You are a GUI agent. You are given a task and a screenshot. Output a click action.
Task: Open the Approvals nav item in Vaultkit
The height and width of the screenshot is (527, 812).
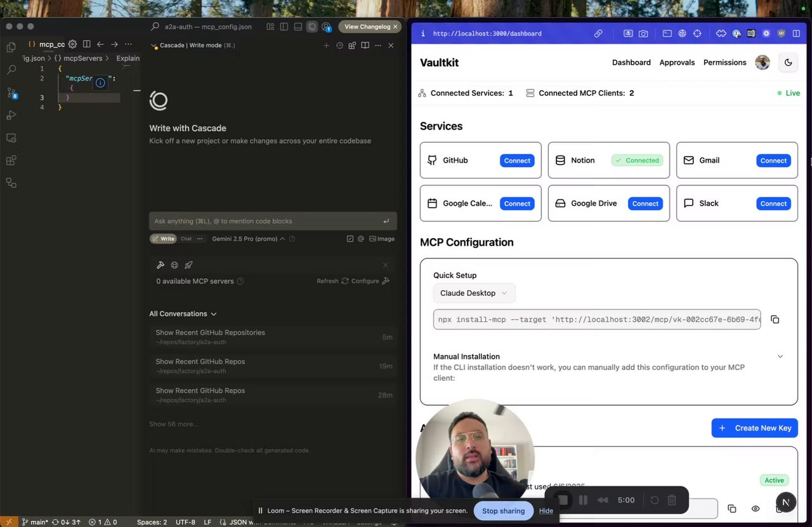[677, 62]
